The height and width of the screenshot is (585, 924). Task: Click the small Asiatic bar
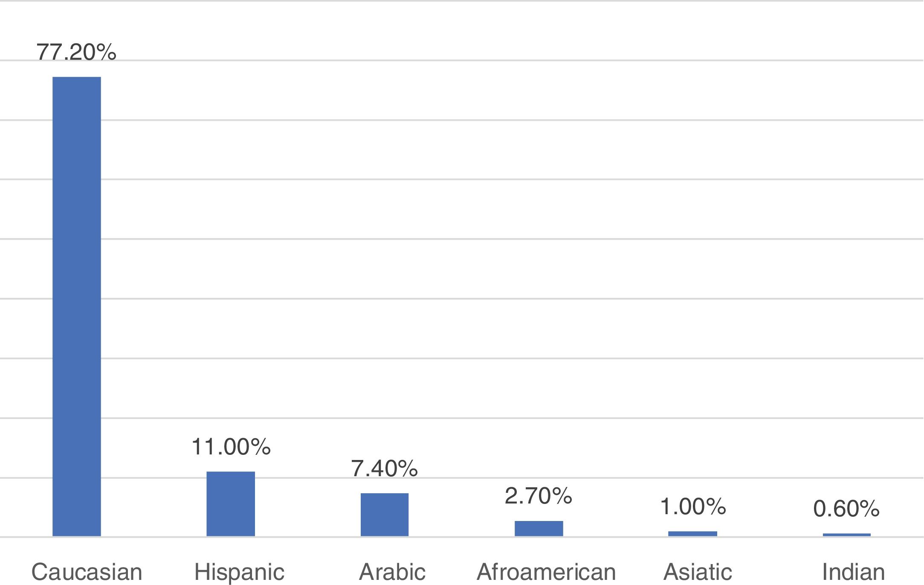pyautogui.click(x=692, y=533)
